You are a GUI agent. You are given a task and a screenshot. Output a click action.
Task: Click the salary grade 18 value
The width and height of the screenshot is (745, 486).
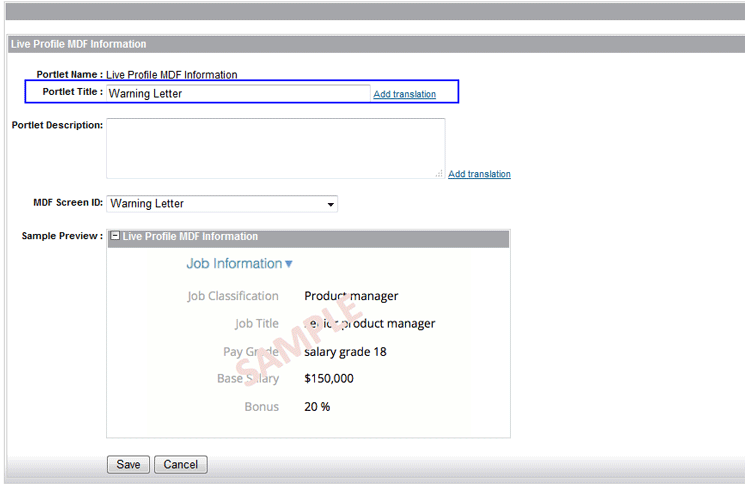click(x=345, y=352)
